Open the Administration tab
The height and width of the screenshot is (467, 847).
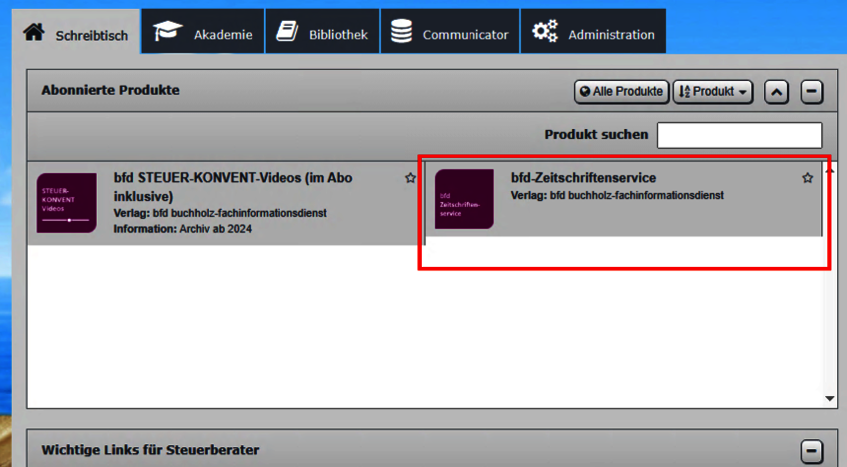pos(593,32)
